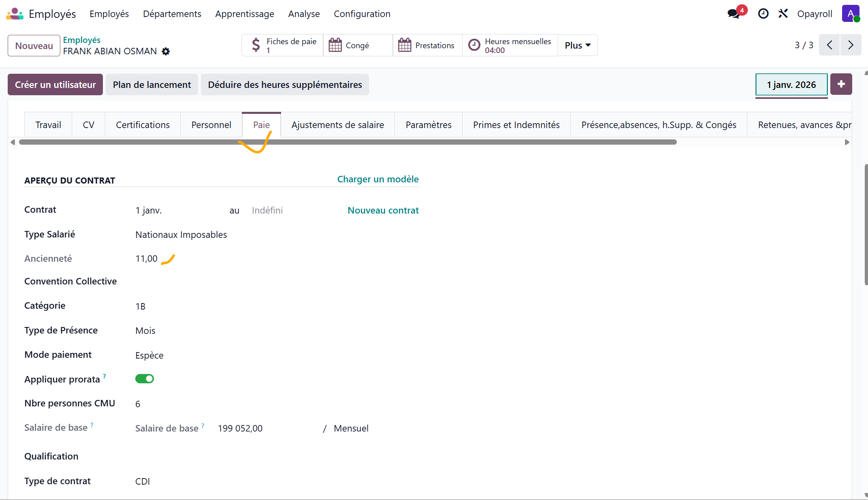Click the Nouveau contrat link
The image size is (868, 500).
[383, 210]
